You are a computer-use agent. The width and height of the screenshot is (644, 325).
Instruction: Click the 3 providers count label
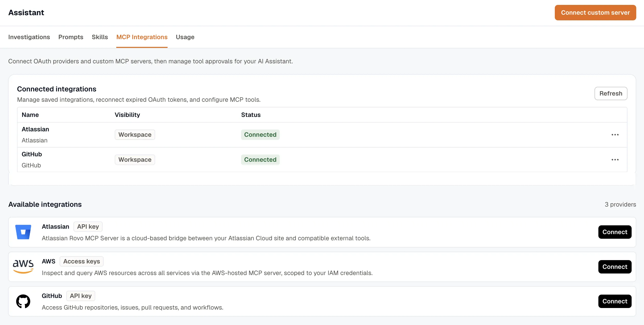coord(620,204)
